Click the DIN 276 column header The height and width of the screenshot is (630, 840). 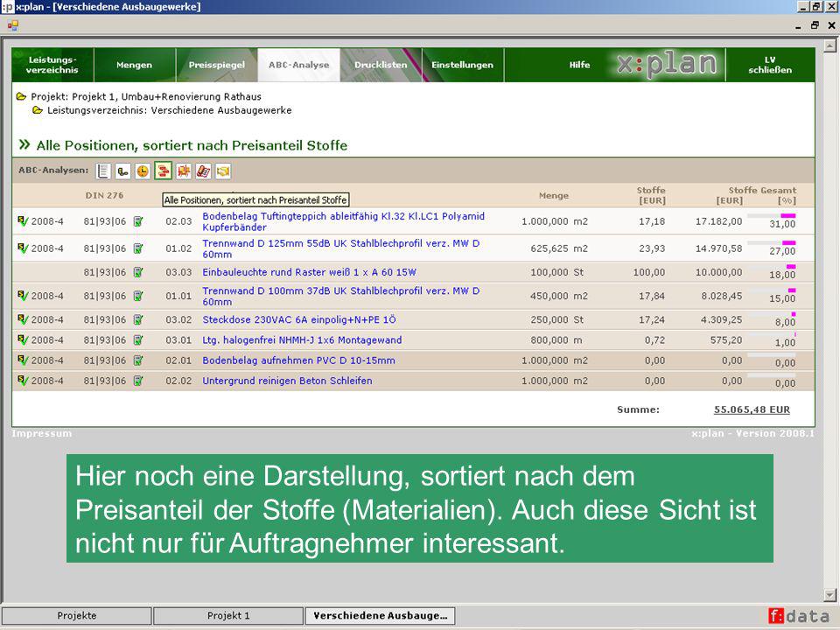(x=104, y=195)
